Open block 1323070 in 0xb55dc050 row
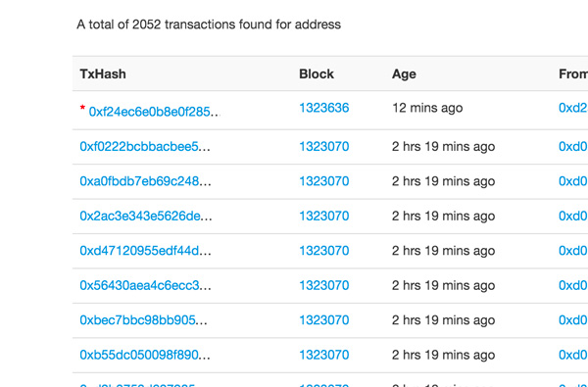 click(324, 355)
